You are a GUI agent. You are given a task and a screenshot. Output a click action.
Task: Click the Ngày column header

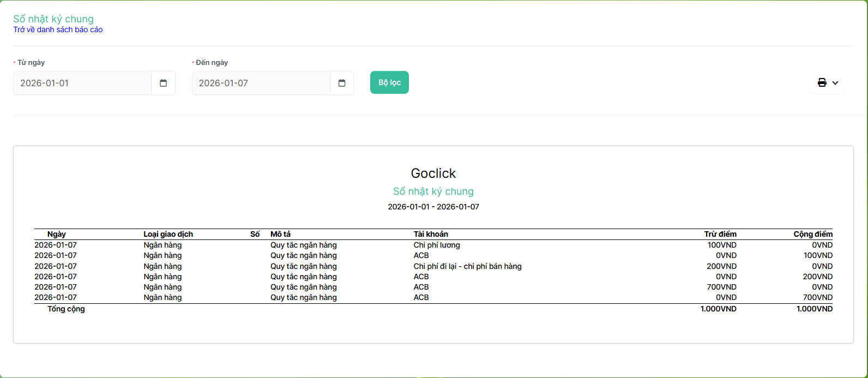[56, 234]
